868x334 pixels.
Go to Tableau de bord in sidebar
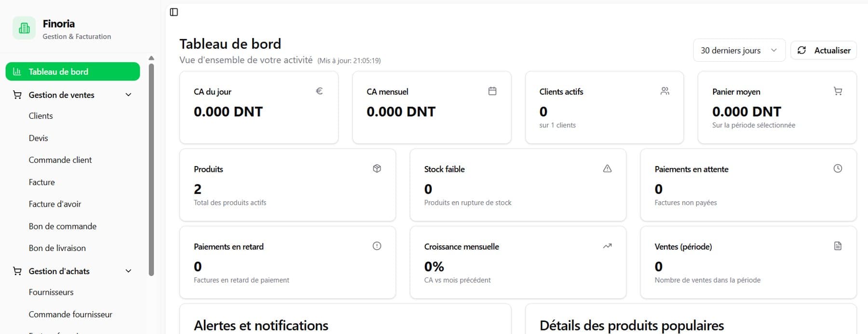[x=73, y=71]
